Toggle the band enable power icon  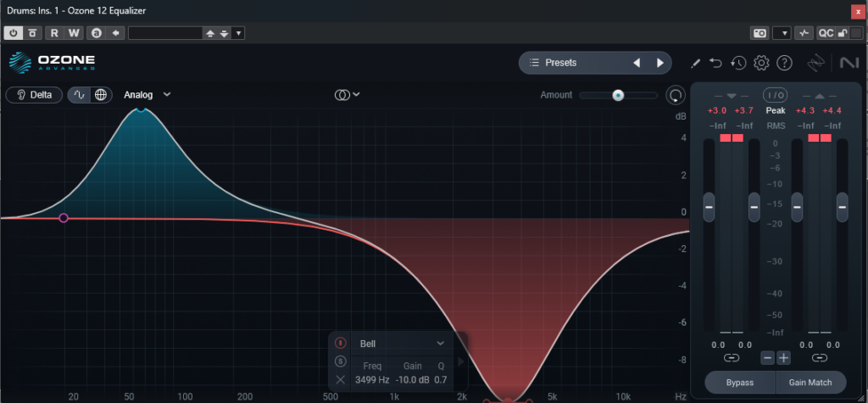(341, 343)
